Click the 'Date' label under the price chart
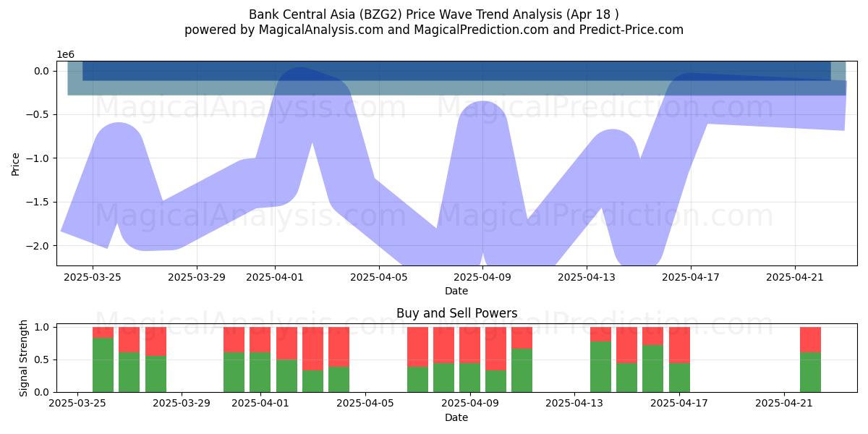This screenshot has height=434, width=868. (x=456, y=291)
